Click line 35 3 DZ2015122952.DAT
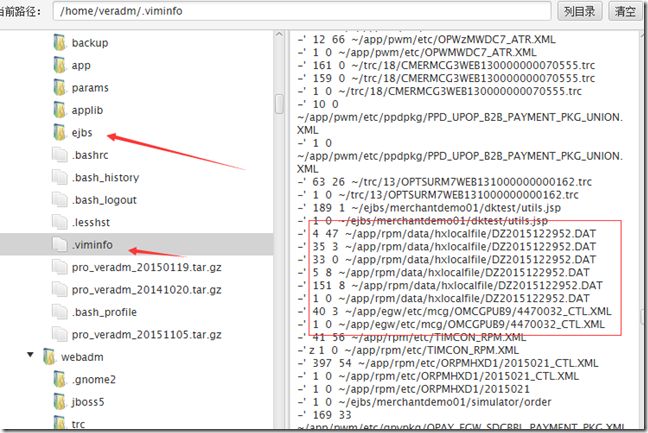 (x=446, y=246)
